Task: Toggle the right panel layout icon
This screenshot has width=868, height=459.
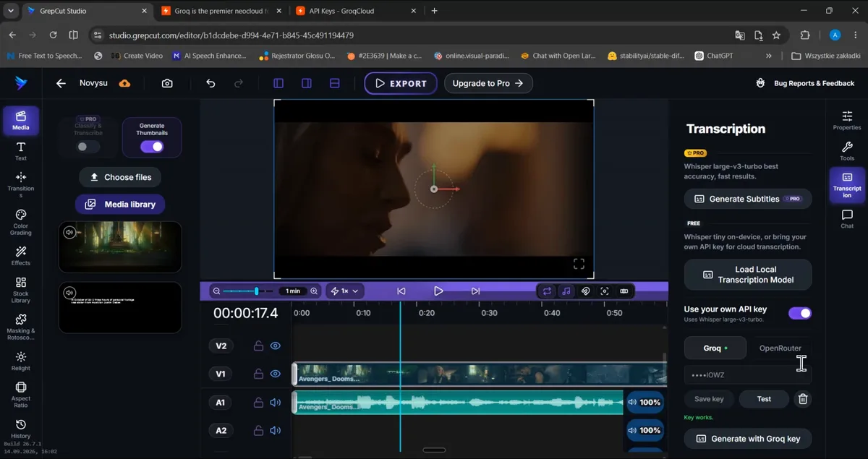Action: click(x=307, y=83)
